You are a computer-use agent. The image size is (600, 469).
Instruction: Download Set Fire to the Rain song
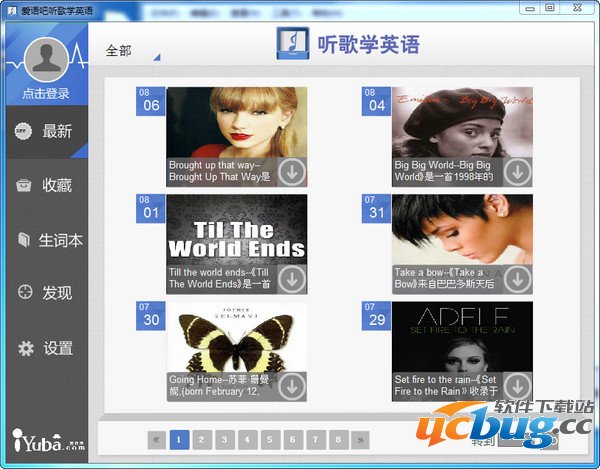pyautogui.click(x=517, y=385)
